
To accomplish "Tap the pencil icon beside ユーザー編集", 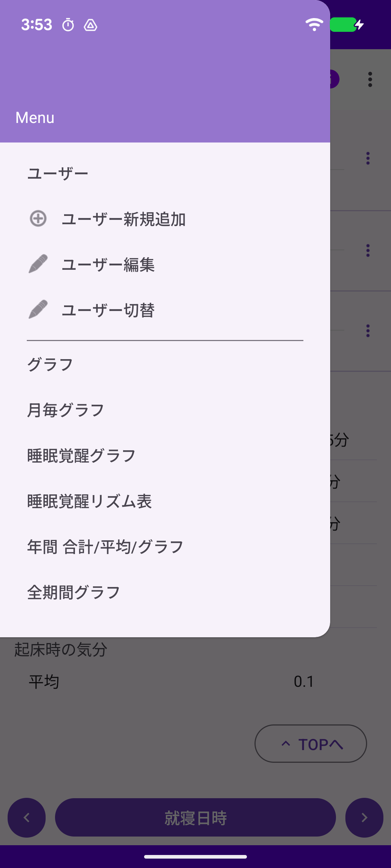I will pyautogui.click(x=38, y=264).
